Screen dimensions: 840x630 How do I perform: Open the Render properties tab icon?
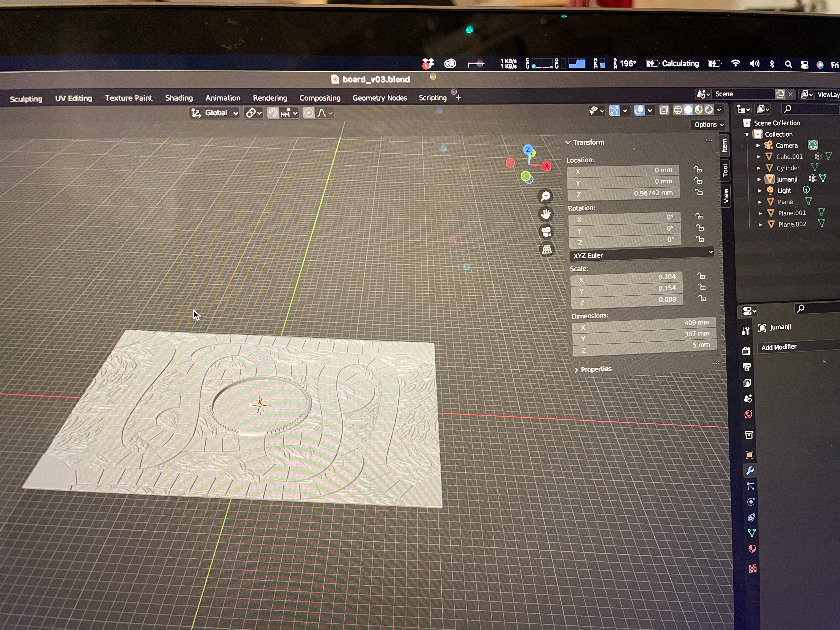tap(746, 351)
